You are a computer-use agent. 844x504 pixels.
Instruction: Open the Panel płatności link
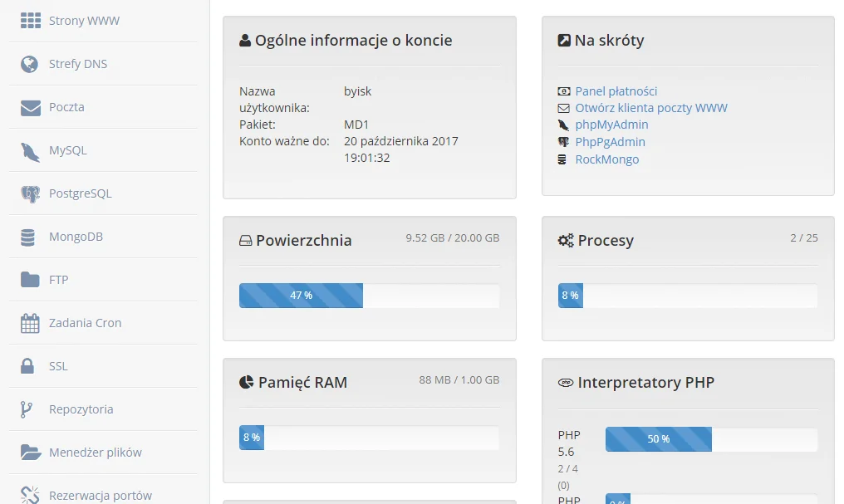616,91
